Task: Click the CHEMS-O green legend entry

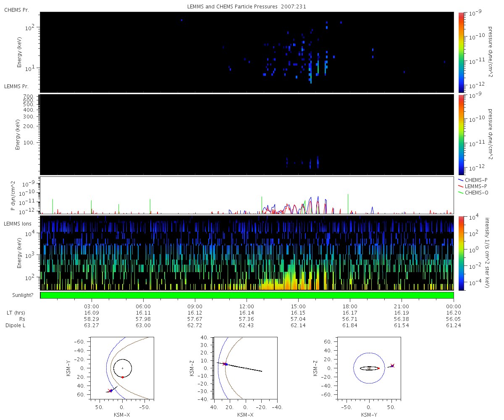Action: (x=474, y=192)
